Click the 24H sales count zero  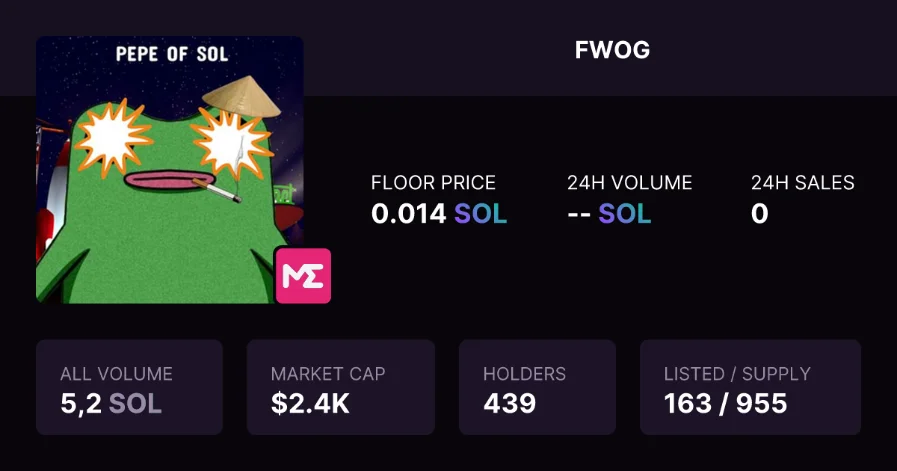(760, 214)
